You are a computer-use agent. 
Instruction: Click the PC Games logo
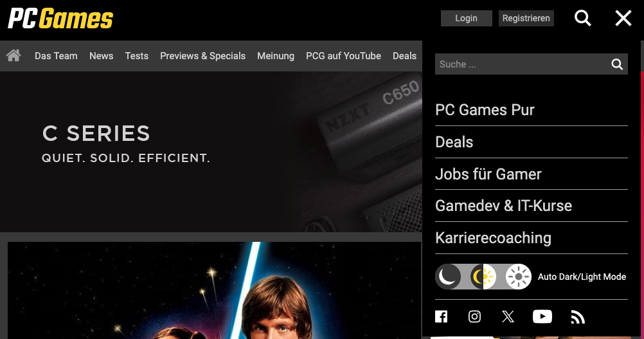[60, 19]
